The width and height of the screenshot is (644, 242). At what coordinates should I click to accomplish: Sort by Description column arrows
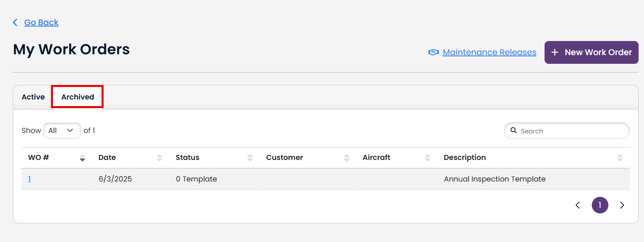click(x=620, y=157)
